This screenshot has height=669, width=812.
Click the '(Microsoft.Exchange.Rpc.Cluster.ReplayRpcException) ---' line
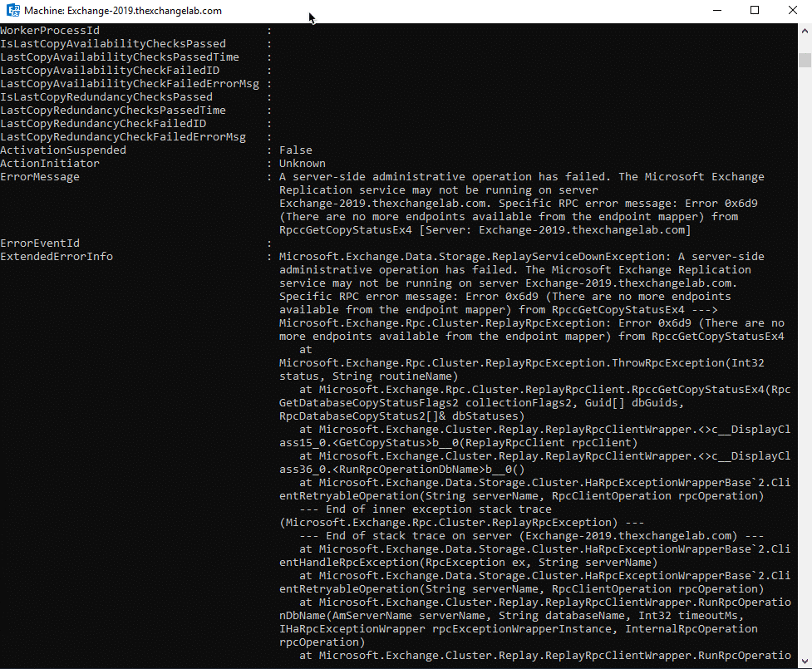point(462,523)
